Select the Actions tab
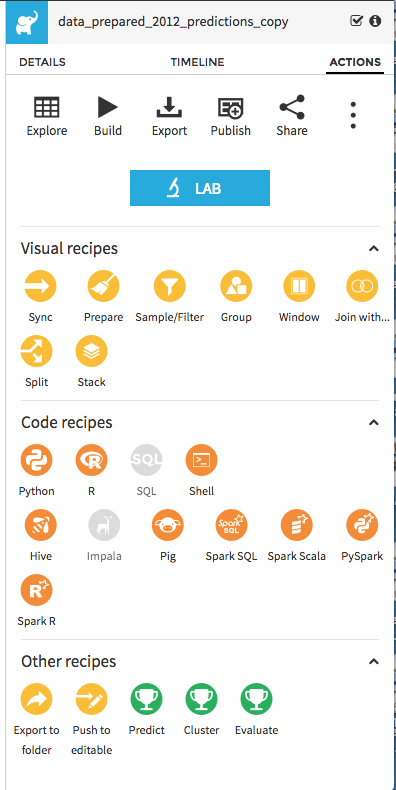The height and width of the screenshot is (790, 396). (355, 62)
